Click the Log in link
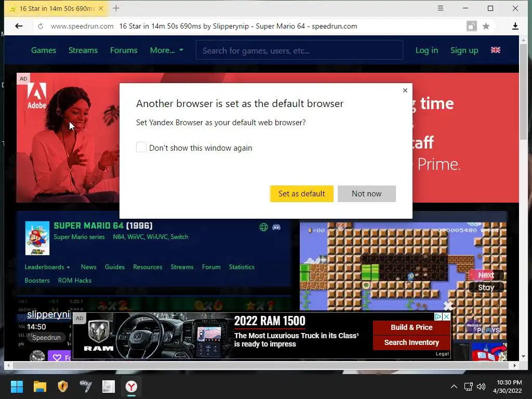This screenshot has height=399, width=532. coord(427,50)
